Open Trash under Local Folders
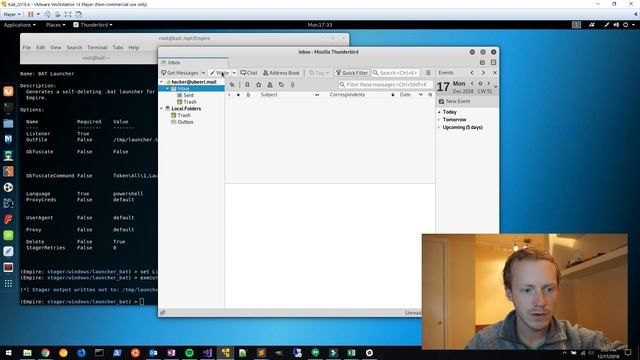 pyautogui.click(x=181, y=115)
